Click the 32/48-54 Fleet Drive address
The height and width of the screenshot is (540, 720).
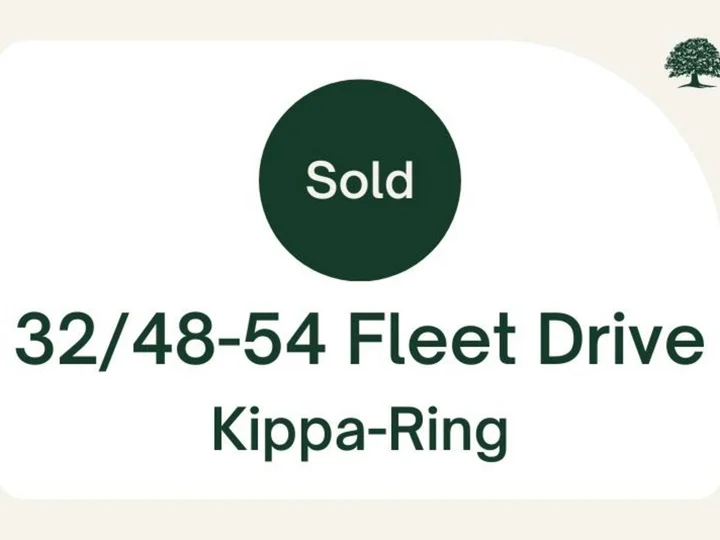360,340
